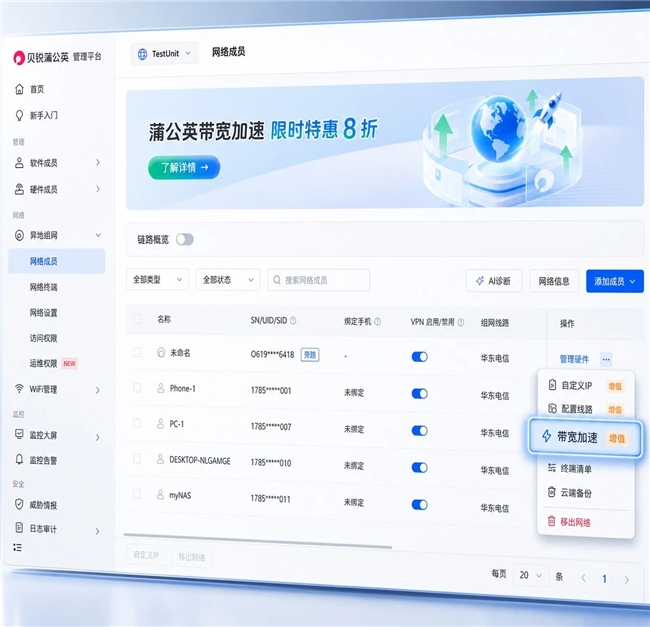Toggle VPN switch for myNAS
Screen dimensions: 650x627
click(x=420, y=505)
